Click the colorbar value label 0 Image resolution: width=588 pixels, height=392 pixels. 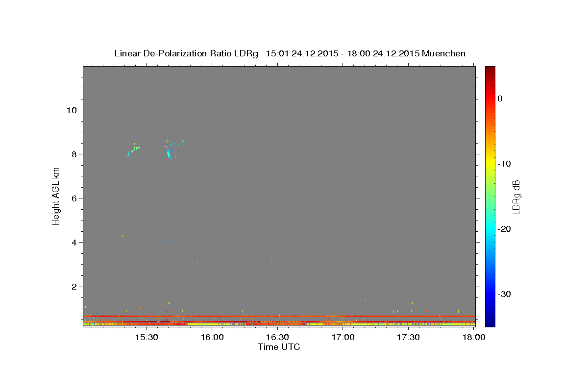(x=500, y=98)
